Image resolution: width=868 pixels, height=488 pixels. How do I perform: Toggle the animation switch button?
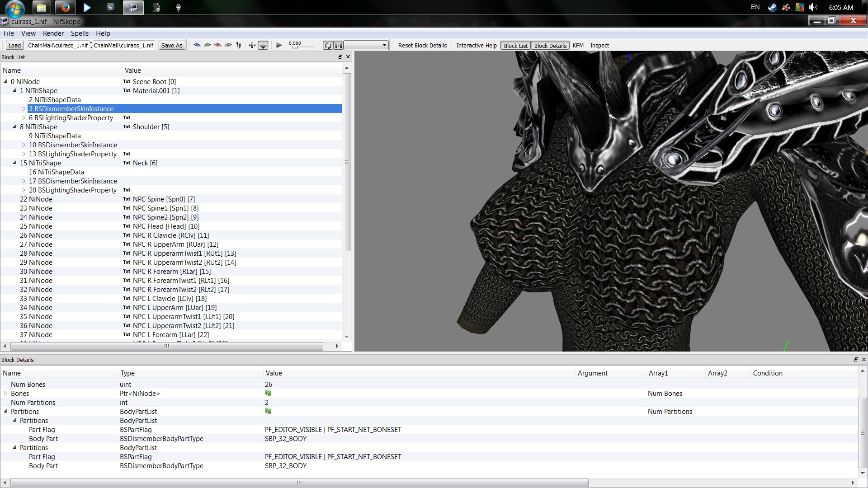click(339, 46)
